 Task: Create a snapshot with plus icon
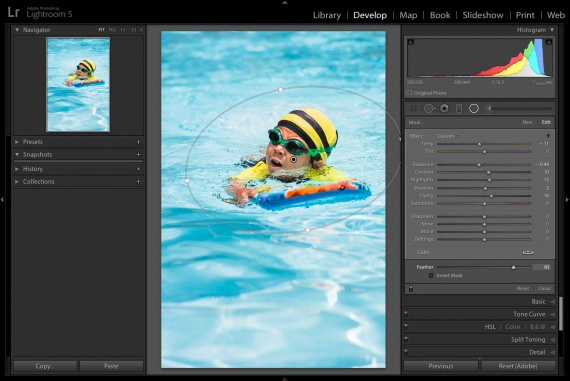[x=138, y=155]
